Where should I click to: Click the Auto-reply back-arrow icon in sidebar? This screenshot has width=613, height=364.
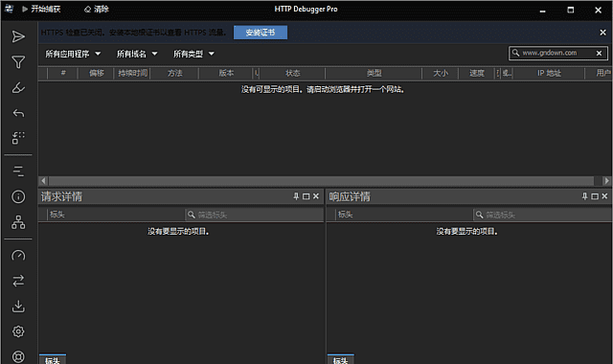coord(18,113)
